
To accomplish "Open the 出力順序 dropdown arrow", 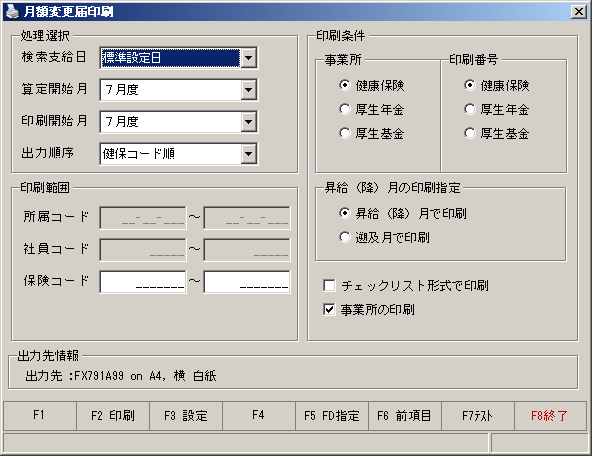I will [x=248, y=154].
